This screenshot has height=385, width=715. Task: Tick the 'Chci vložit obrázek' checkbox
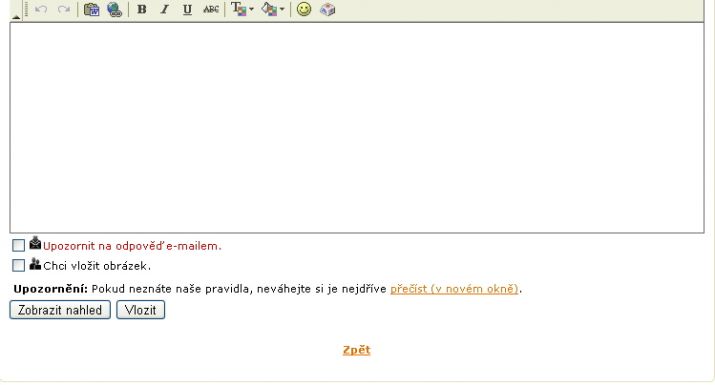pyautogui.click(x=18, y=265)
